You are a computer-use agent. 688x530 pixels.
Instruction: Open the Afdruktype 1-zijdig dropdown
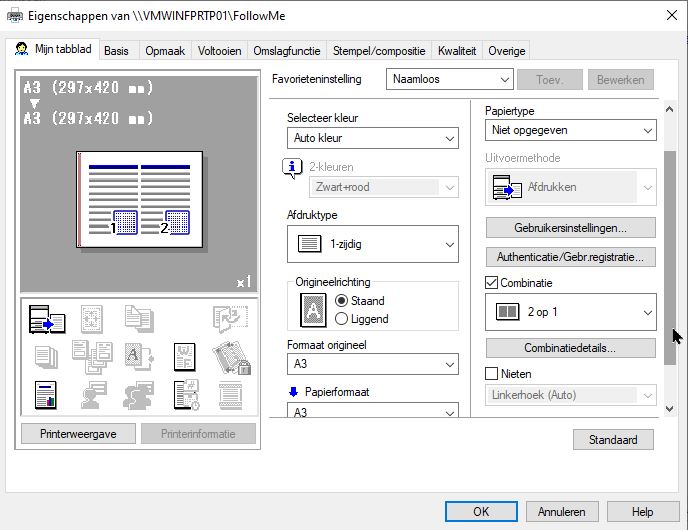coord(372,244)
